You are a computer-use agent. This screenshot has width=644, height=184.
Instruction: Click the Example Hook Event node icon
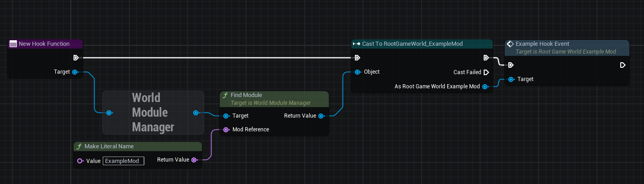[x=511, y=44]
